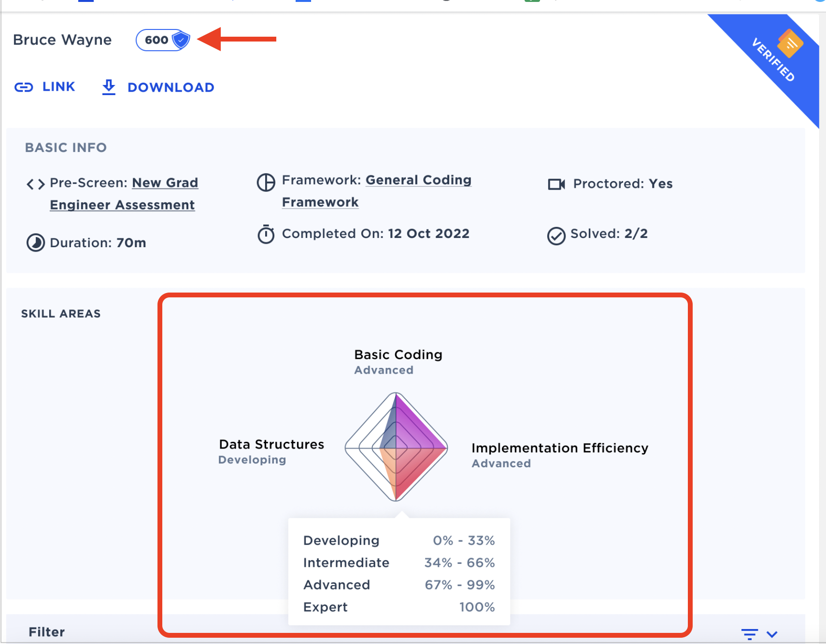826x644 pixels.
Task: Click the Duration clock icon
Action: 35,243
